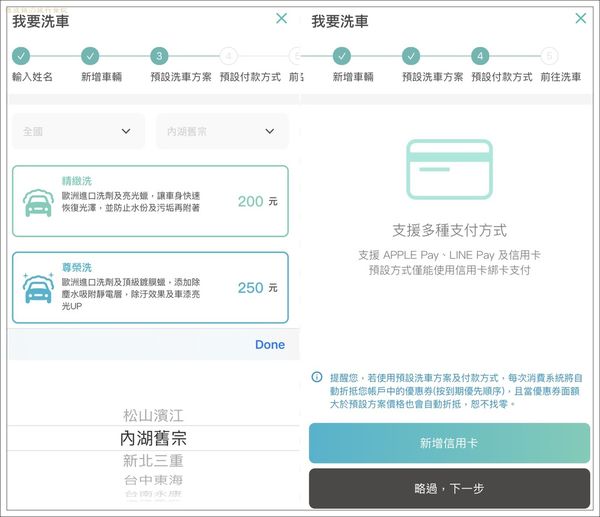Screen dimensions: 600x517
Task: Pick 松山濱江 in the location wheel
Action: [x=154, y=415]
